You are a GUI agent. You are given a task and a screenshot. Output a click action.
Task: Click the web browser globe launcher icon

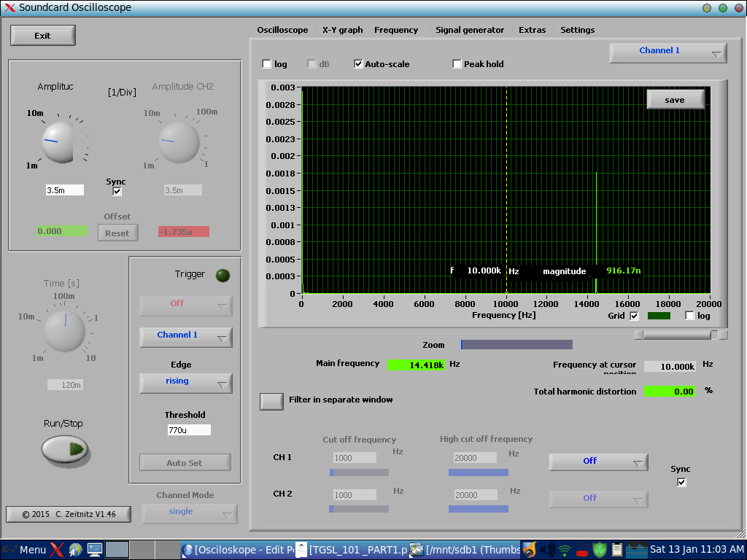[75, 550]
